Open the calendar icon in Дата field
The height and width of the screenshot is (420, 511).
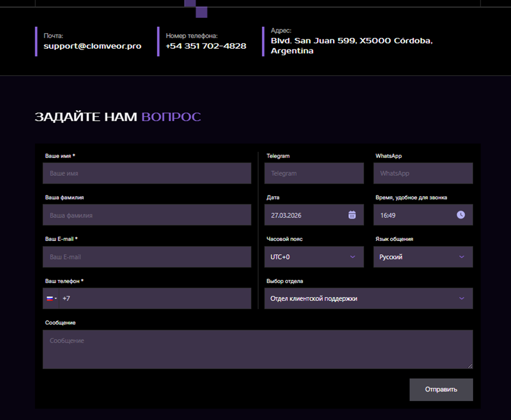tap(352, 215)
